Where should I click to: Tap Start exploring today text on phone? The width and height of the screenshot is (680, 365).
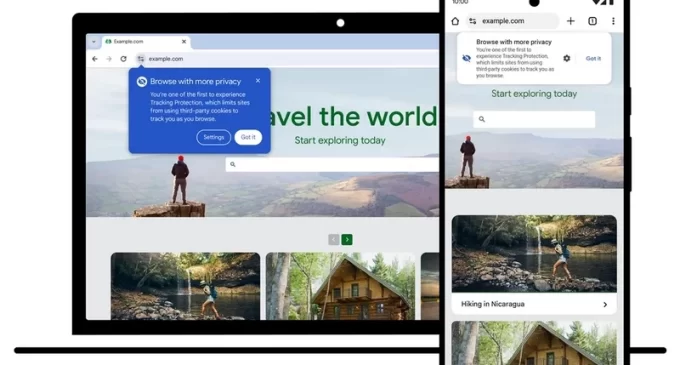(x=534, y=94)
